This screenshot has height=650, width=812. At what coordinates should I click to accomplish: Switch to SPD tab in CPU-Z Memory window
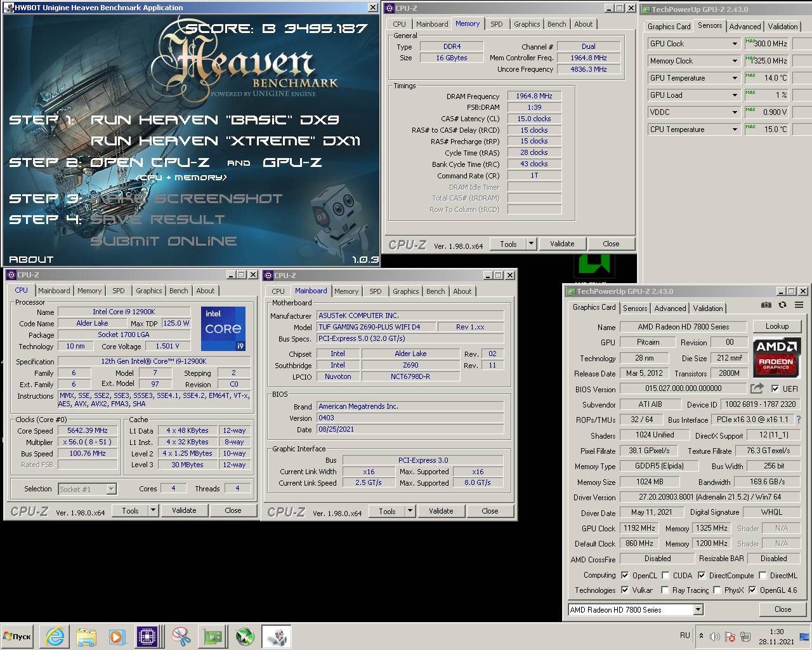click(x=497, y=24)
